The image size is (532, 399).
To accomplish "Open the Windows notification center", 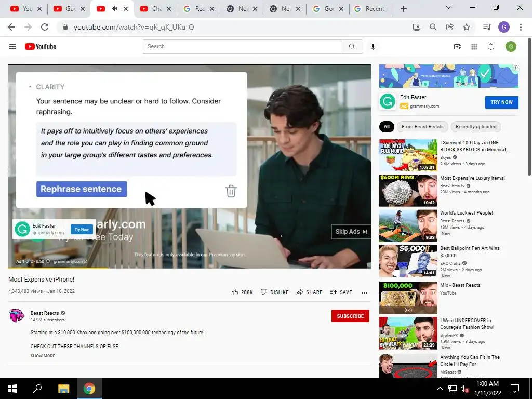I will [515, 389].
